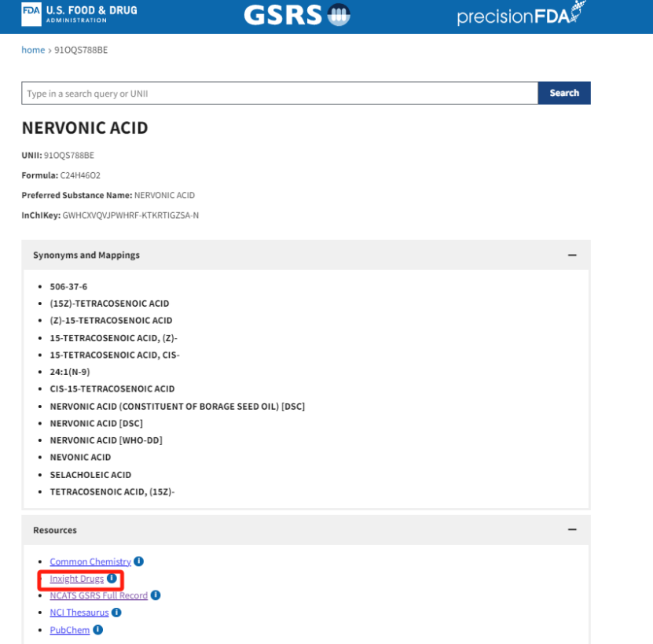Click the home breadcrumb link

(x=33, y=50)
